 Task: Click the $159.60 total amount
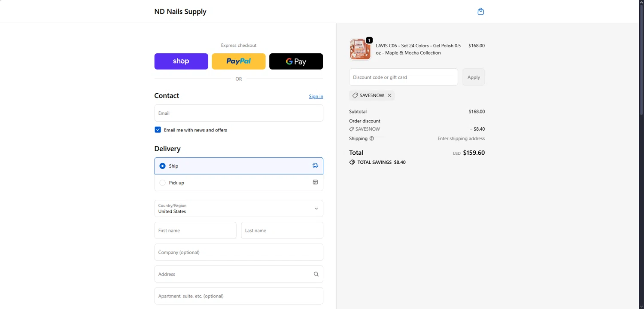point(474,153)
